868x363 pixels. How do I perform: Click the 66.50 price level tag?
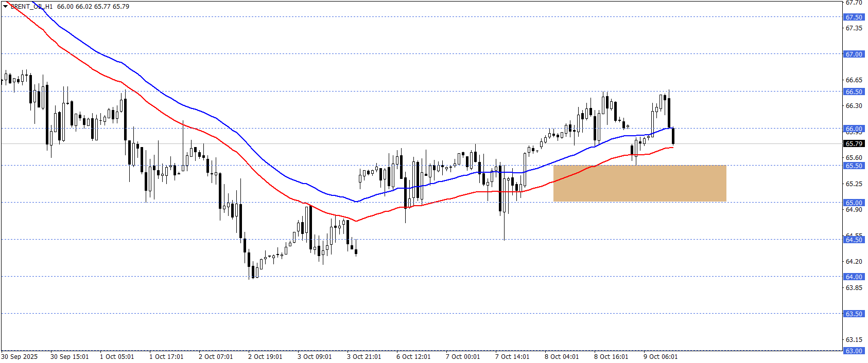854,92
